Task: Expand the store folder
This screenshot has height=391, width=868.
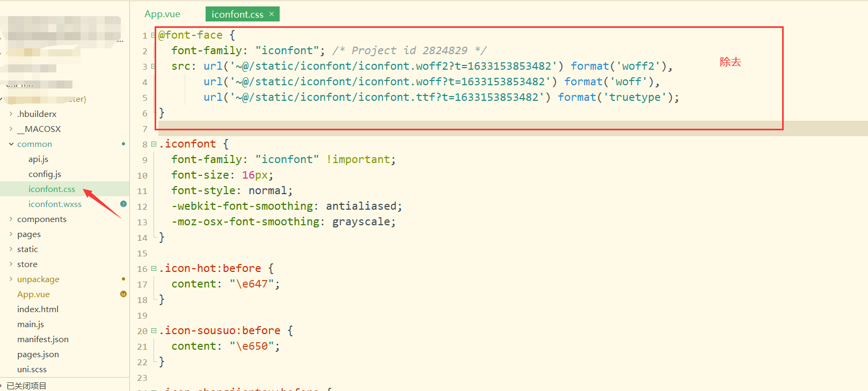Action: tap(11, 264)
